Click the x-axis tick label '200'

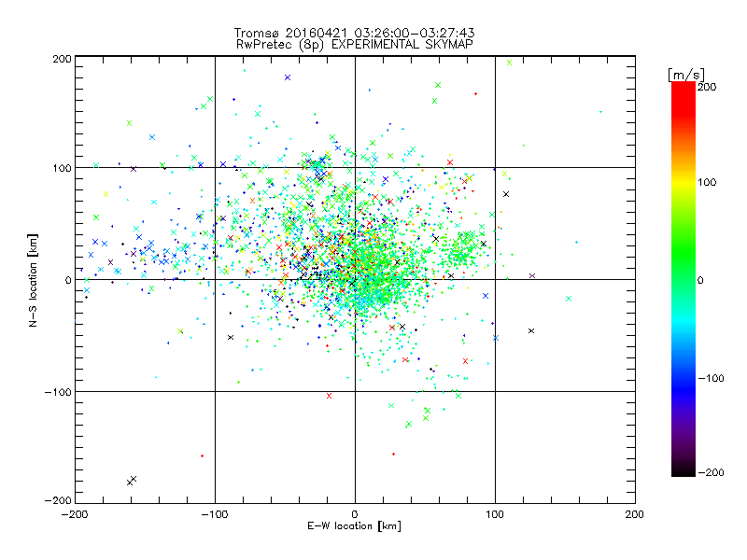tap(635, 514)
